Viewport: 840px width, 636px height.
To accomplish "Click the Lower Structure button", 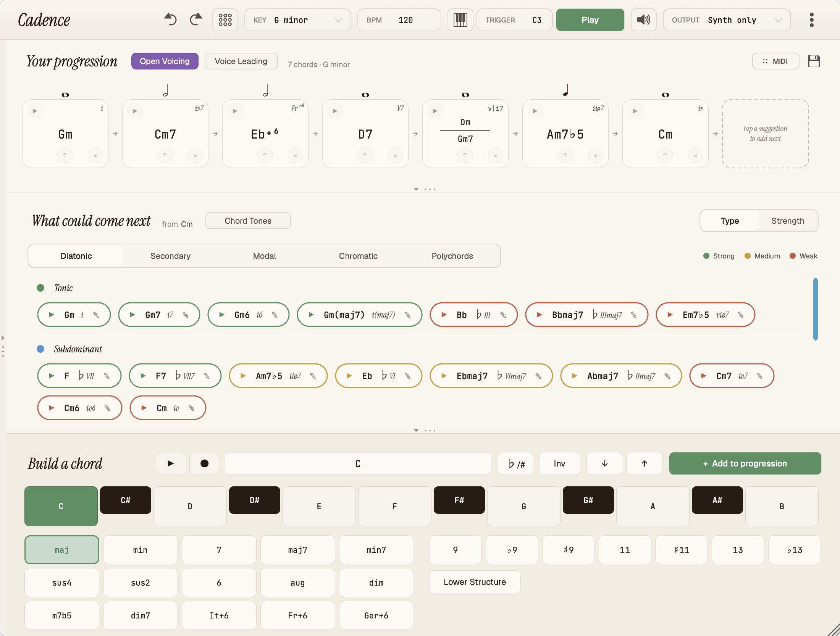I will [x=475, y=582].
